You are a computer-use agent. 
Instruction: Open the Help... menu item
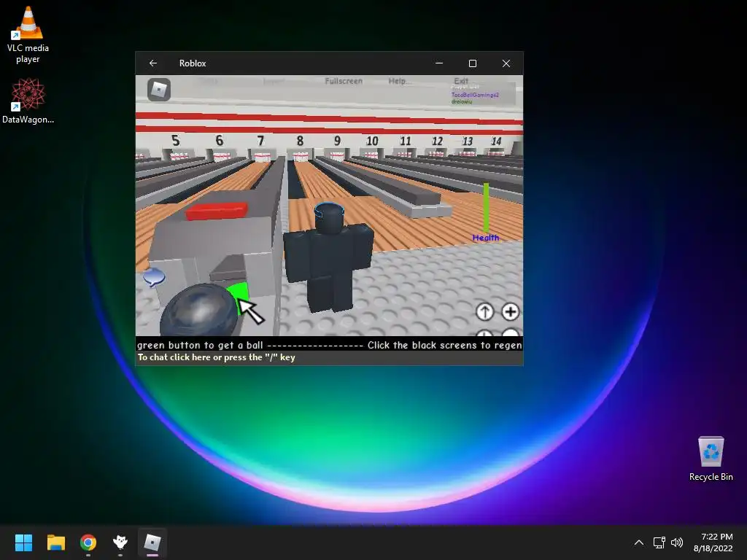pos(399,81)
